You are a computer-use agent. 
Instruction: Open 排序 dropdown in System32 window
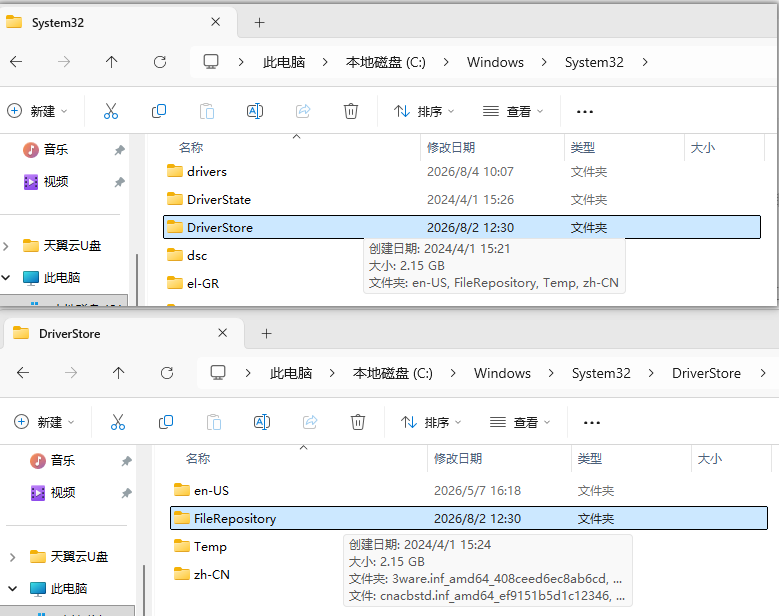(x=424, y=111)
